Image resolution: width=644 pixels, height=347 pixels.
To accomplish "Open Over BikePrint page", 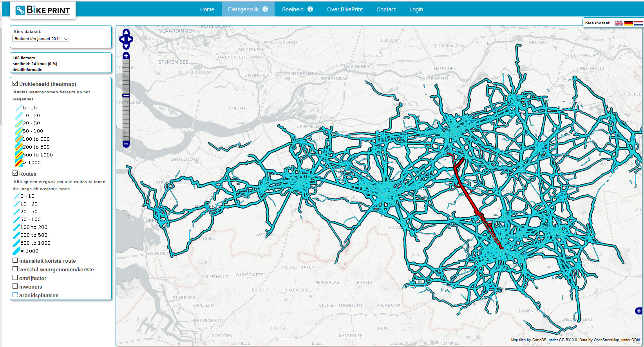I will (x=345, y=9).
